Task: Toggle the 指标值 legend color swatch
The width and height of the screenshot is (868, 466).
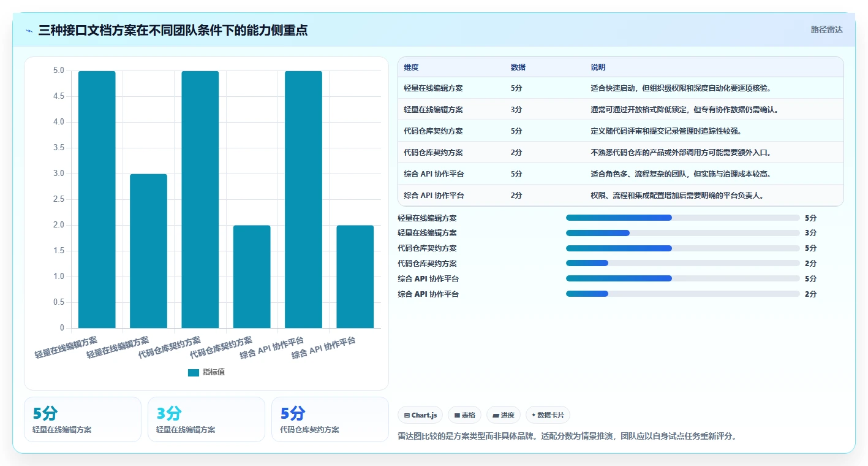Action: 194,372
